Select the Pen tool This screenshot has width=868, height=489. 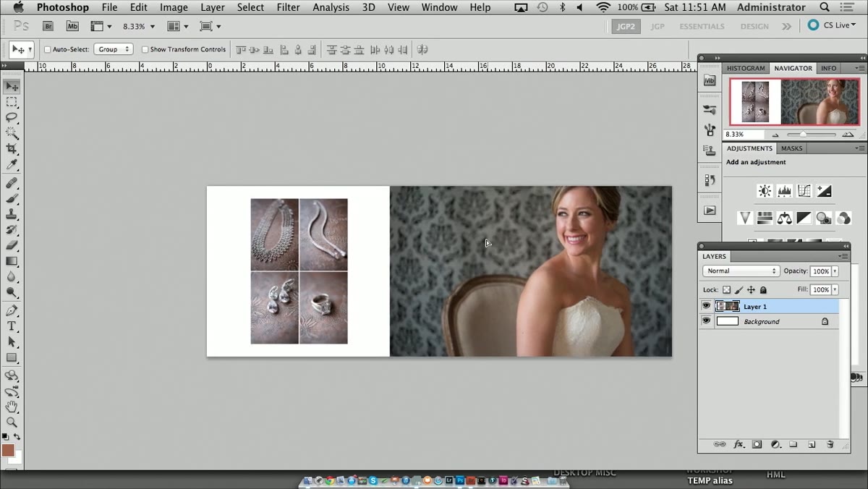[12, 310]
